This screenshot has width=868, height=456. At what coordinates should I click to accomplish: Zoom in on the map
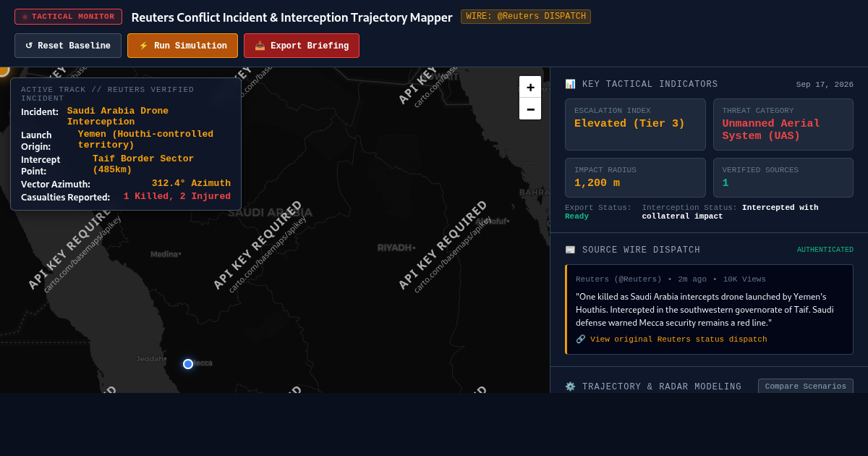pos(530,87)
